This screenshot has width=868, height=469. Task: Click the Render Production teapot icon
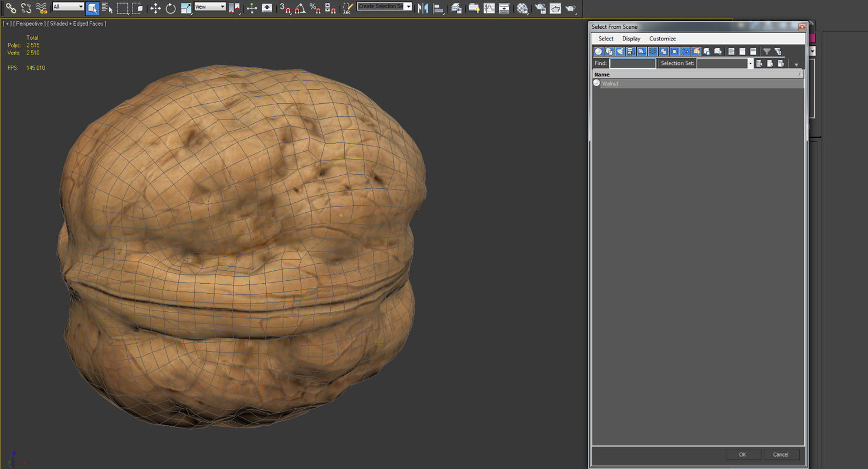pyautogui.click(x=571, y=8)
